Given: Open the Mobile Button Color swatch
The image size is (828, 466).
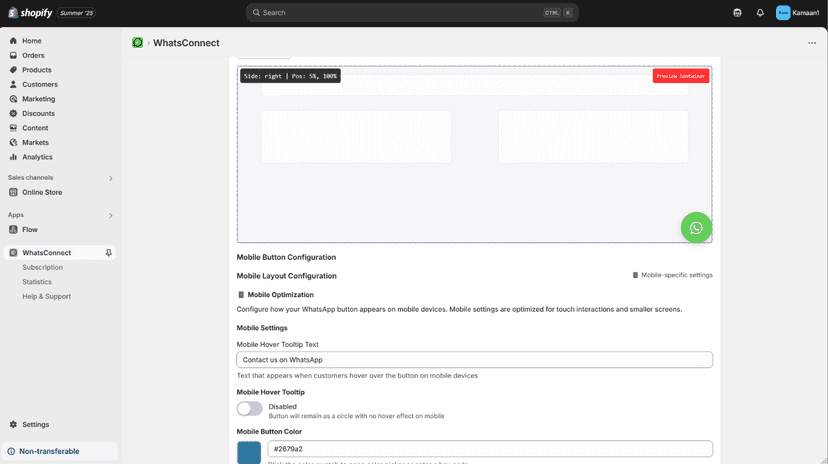Looking at the screenshot, I should click(x=249, y=452).
